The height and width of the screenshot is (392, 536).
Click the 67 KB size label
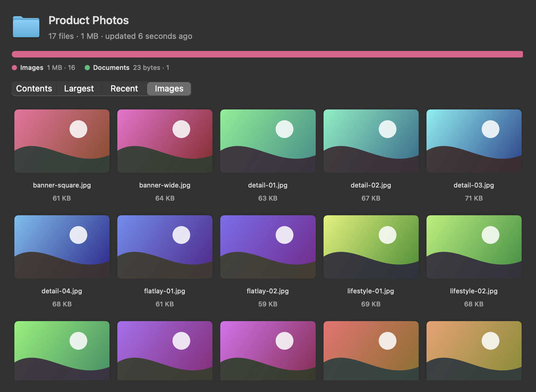tap(371, 198)
